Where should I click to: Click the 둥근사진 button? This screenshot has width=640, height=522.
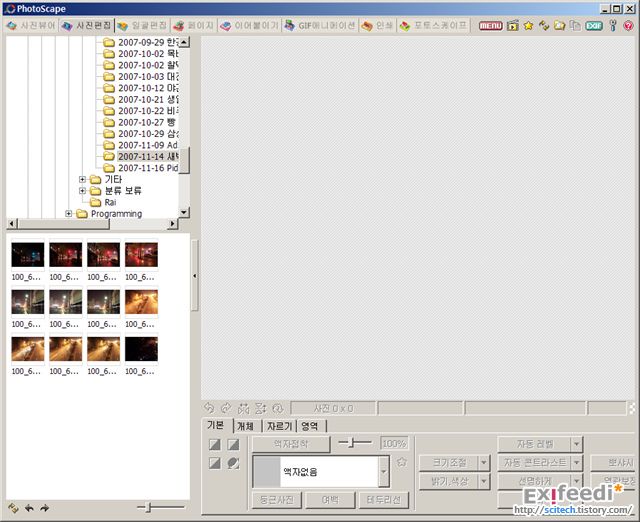click(x=277, y=500)
